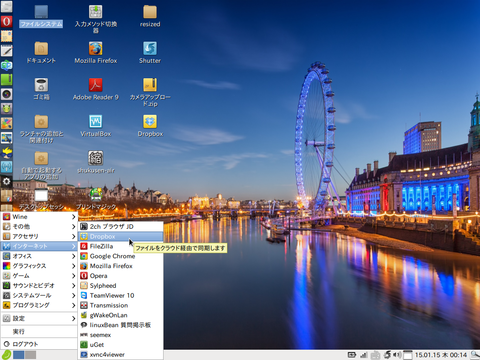Click the green bean start menu button
This screenshot has width=480, height=360.
click(6, 355)
